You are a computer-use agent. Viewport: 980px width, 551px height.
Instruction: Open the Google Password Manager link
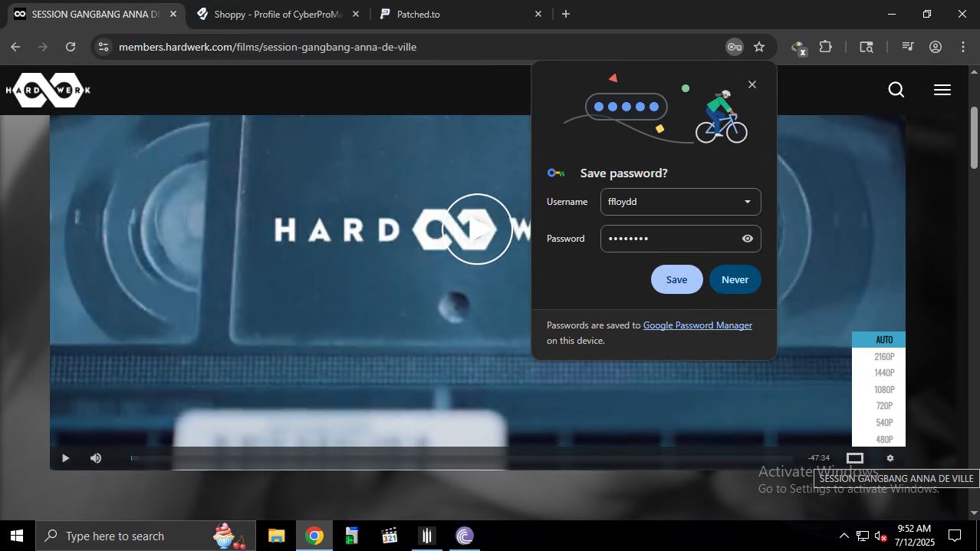point(697,325)
